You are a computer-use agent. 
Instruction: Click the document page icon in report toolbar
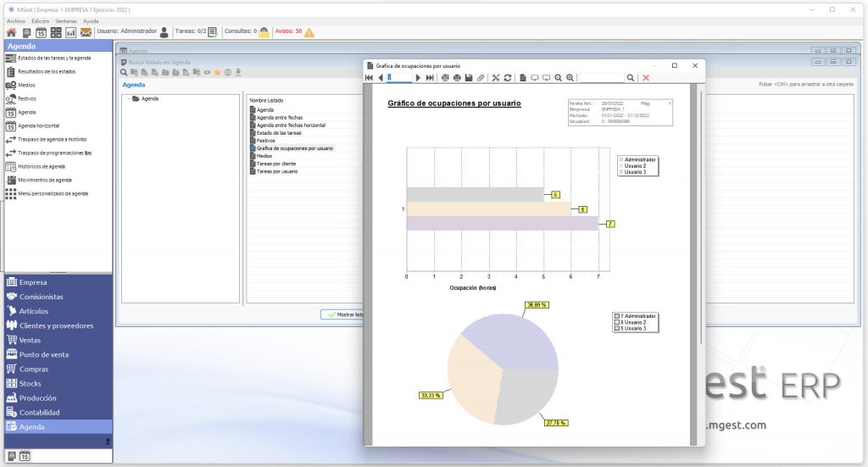522,78
